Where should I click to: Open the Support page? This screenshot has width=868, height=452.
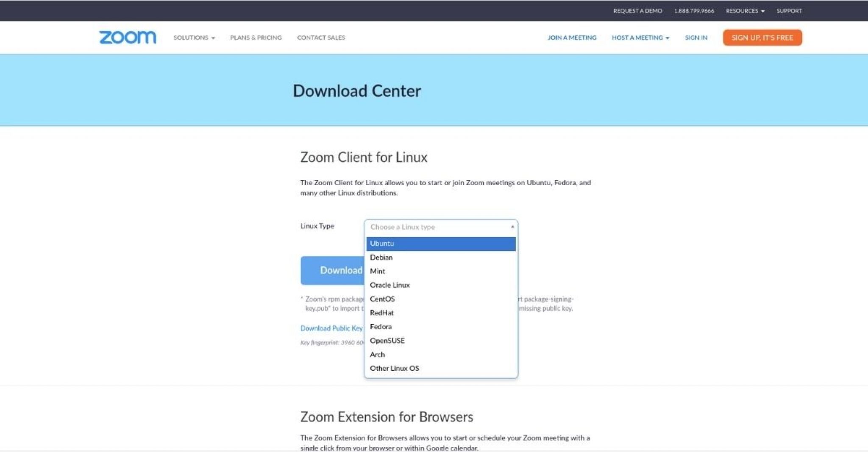788,11
